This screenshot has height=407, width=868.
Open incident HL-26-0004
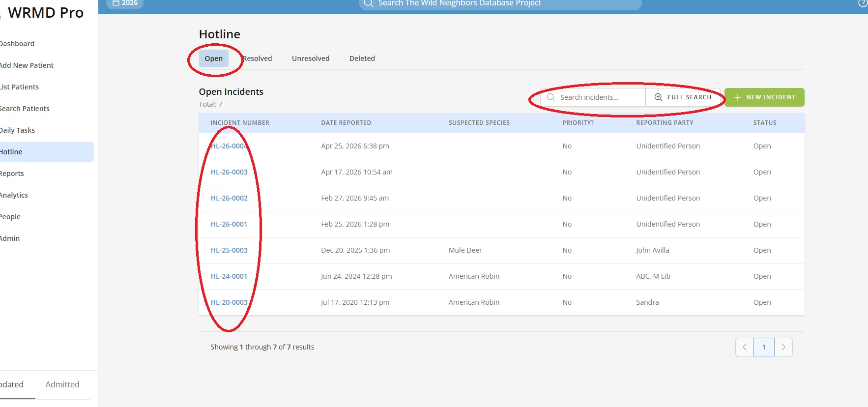coord(229,146)
